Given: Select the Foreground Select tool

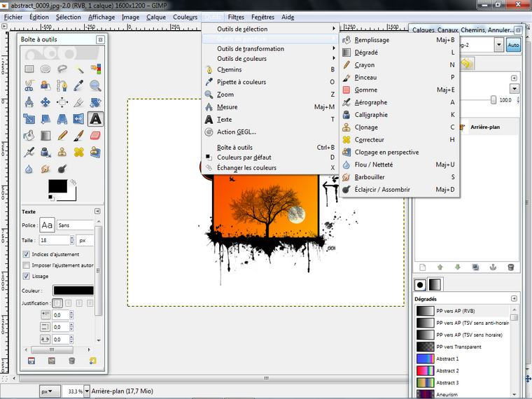Looking at the screenshot, I should point(45,85).
